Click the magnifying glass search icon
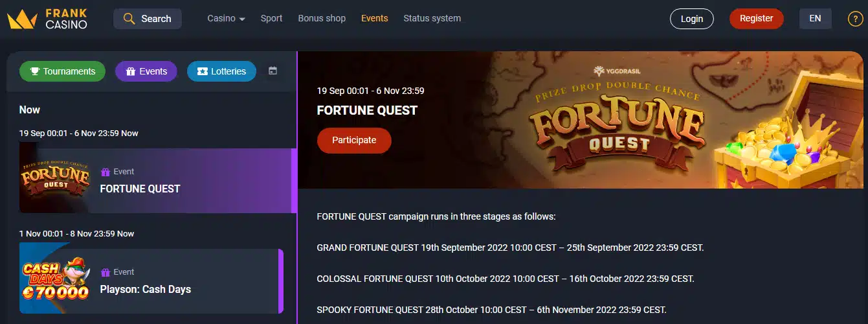The width and height of the screenshot is (868, 324). [129, 19]
